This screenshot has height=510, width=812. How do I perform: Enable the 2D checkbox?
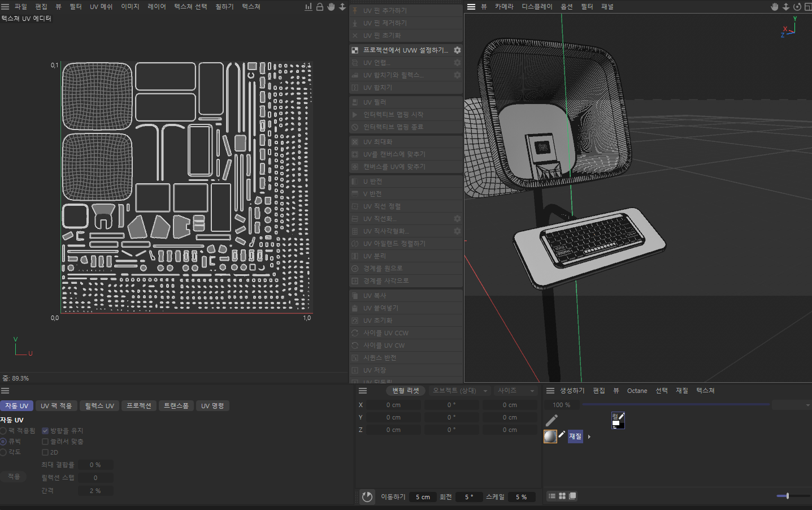pos(45,452)
